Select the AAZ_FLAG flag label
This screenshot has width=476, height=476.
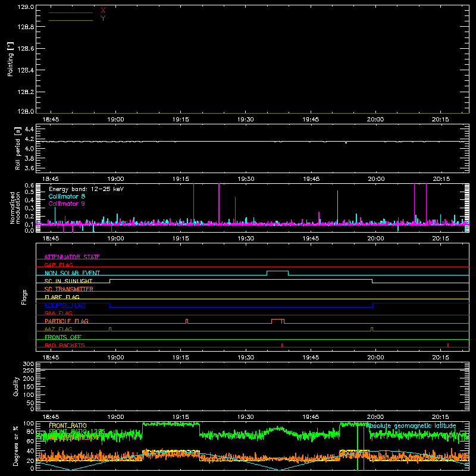pos(58,329)
